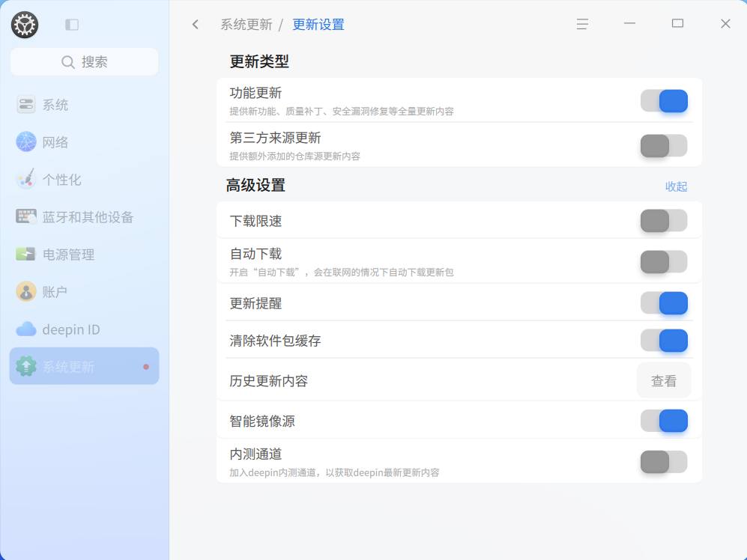Disable 清除软件包缓存 toggle
This screenshot has width=747, height=560.
[664, 341]
